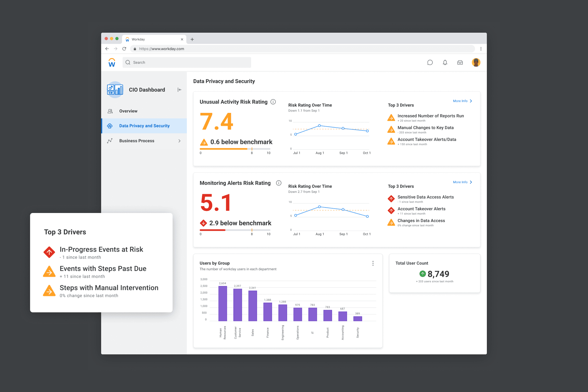Image resolution: width=588 pixels, height=392 pixels.
Task: Open the inbox tray icon
Action: click(460, 62)
